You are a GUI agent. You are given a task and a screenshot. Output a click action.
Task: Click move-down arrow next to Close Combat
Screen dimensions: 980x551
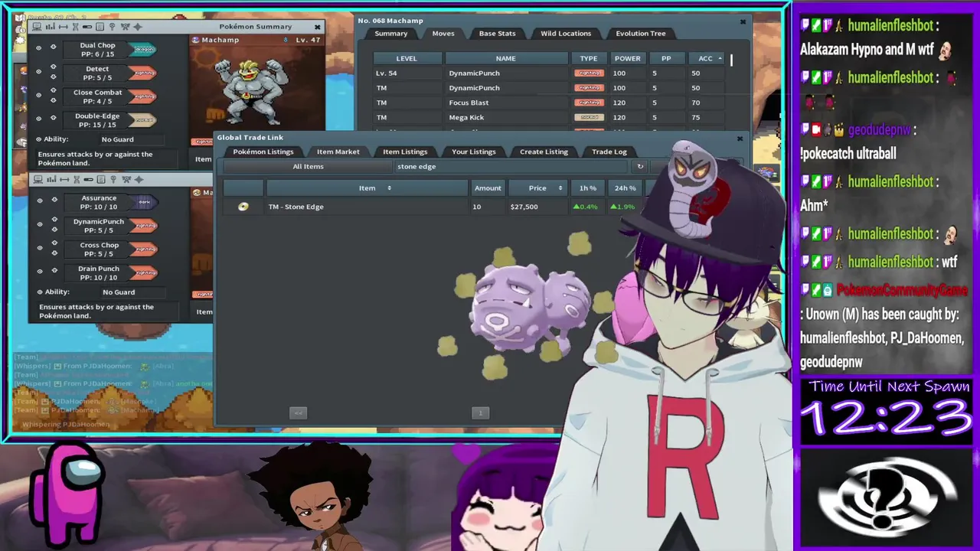(54, 100)
